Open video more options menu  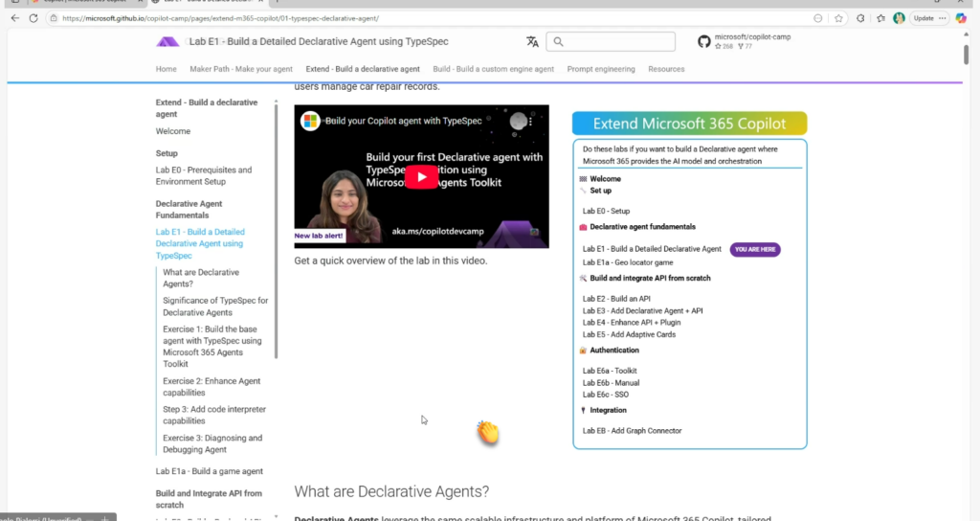(530, 122)
